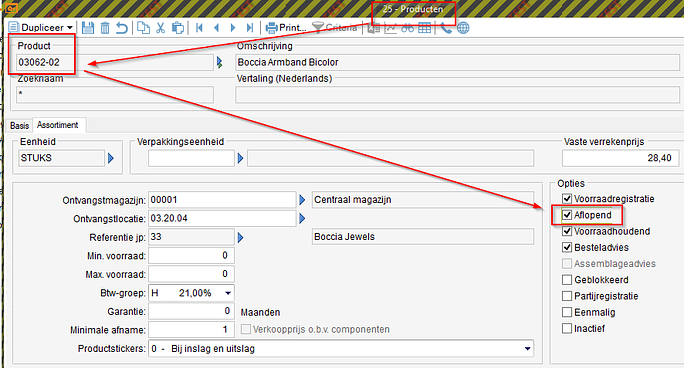The height and width of the screenshot is (368, 684).
Task: Open the table grid view icon
Action: pos(424,28)
